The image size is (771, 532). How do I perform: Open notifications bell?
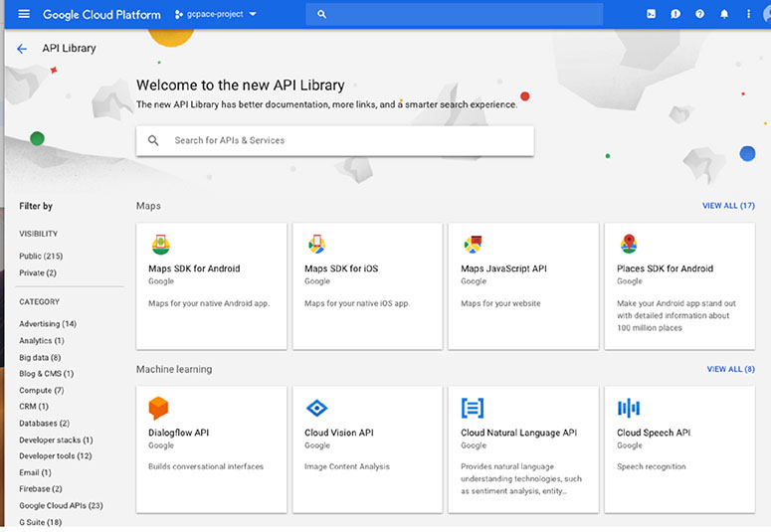click(724, 14)
